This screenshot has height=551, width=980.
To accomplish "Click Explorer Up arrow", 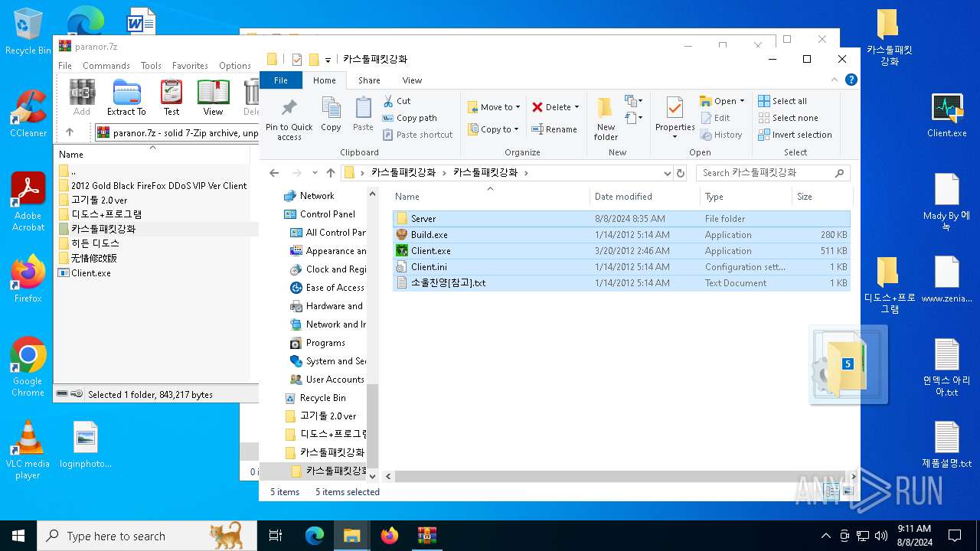I will pos(331,173).
